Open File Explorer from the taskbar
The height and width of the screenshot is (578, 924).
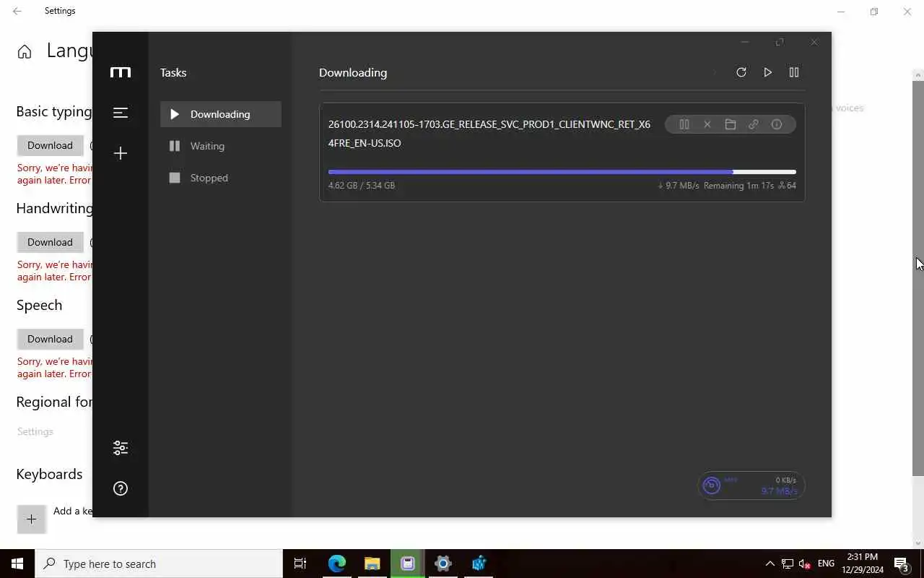click(372, 564)
